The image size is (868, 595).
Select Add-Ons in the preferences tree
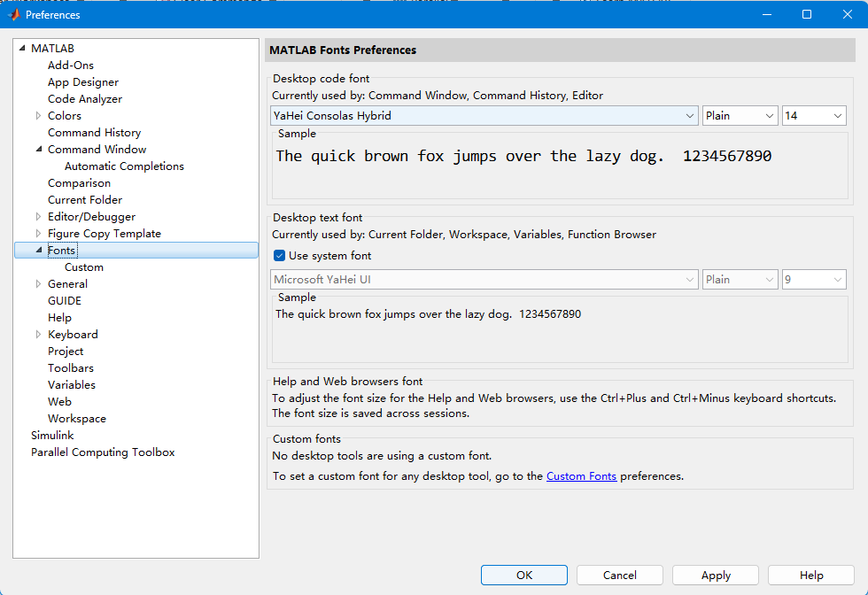[x=71, y=66]
